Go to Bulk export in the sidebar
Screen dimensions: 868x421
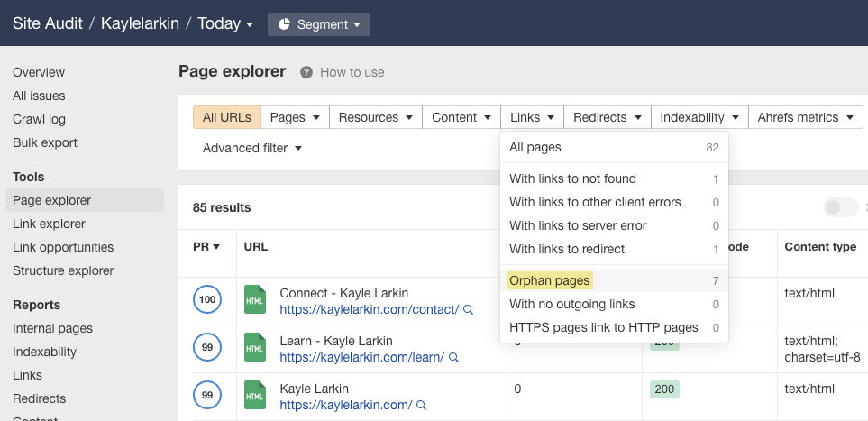tap(45, 142)
